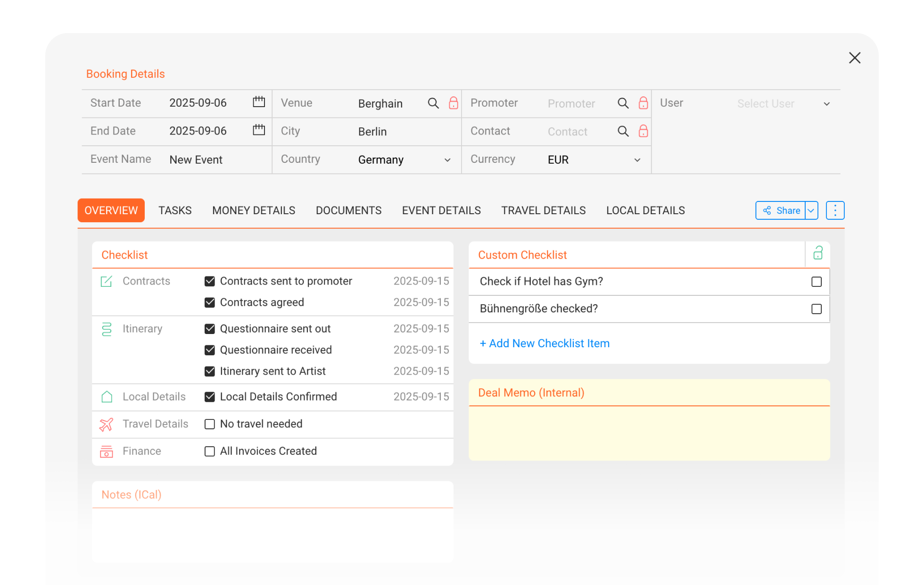Click into the Deal Memo yellow text area
The height and width of the screenshot is (585, 924).
point(649,433)
